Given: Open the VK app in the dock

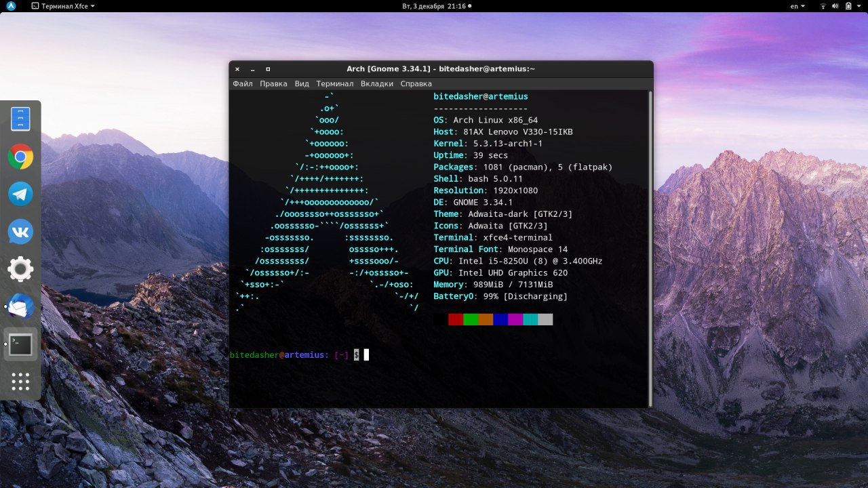Looking at the screenshot, I should 20,232.
